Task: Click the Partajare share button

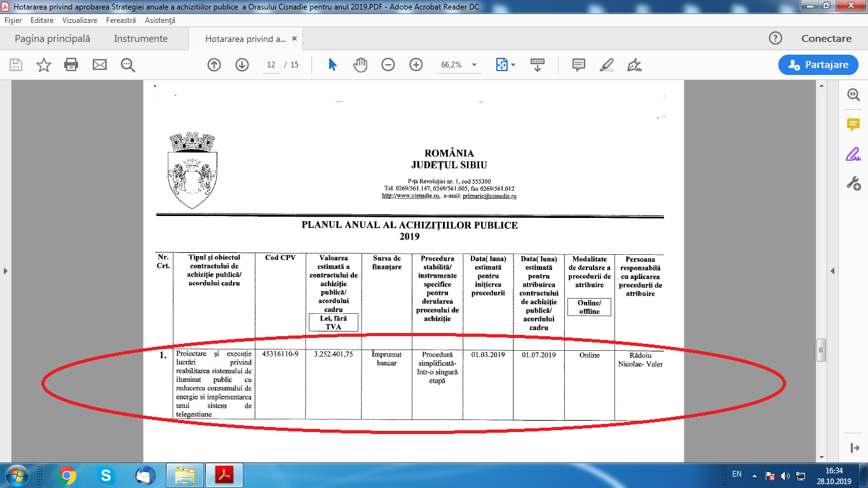Action: (x=818, y=65)
